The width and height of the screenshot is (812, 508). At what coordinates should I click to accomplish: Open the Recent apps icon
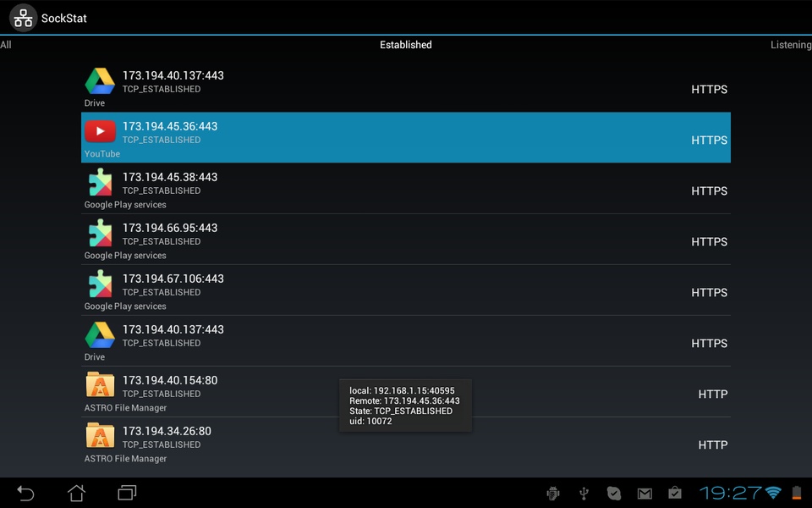point(127,493)
